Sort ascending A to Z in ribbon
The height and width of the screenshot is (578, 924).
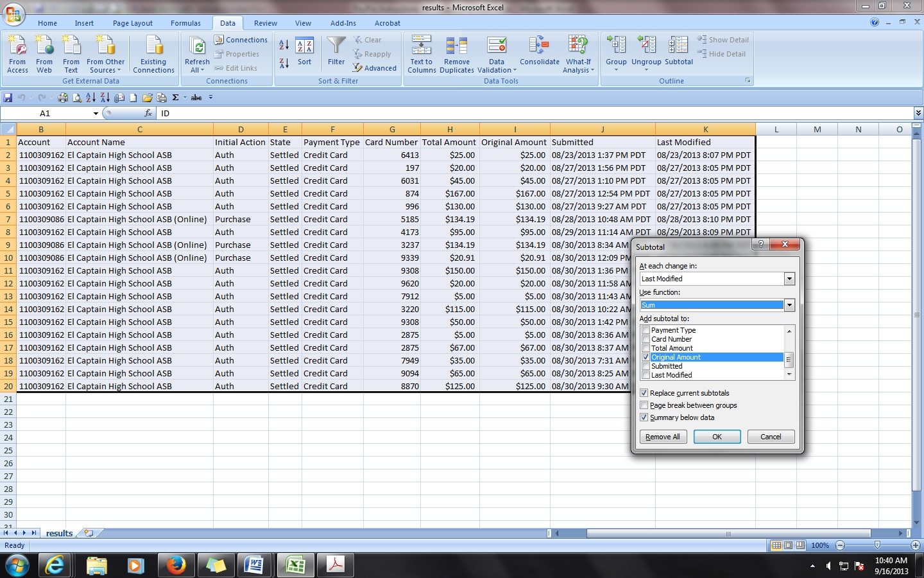click(x=284, y=45)
